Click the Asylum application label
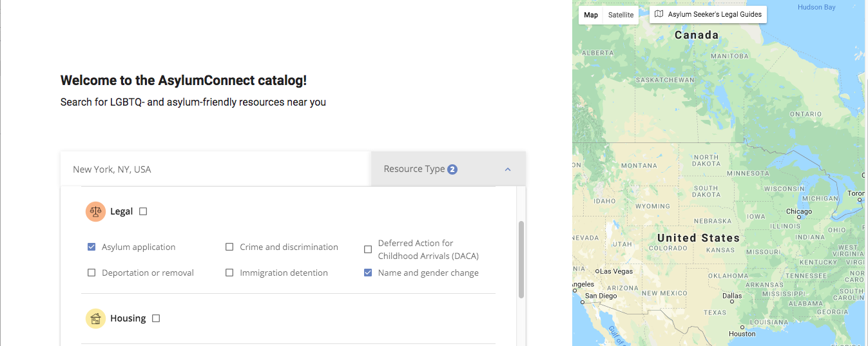 coord(139,247)
